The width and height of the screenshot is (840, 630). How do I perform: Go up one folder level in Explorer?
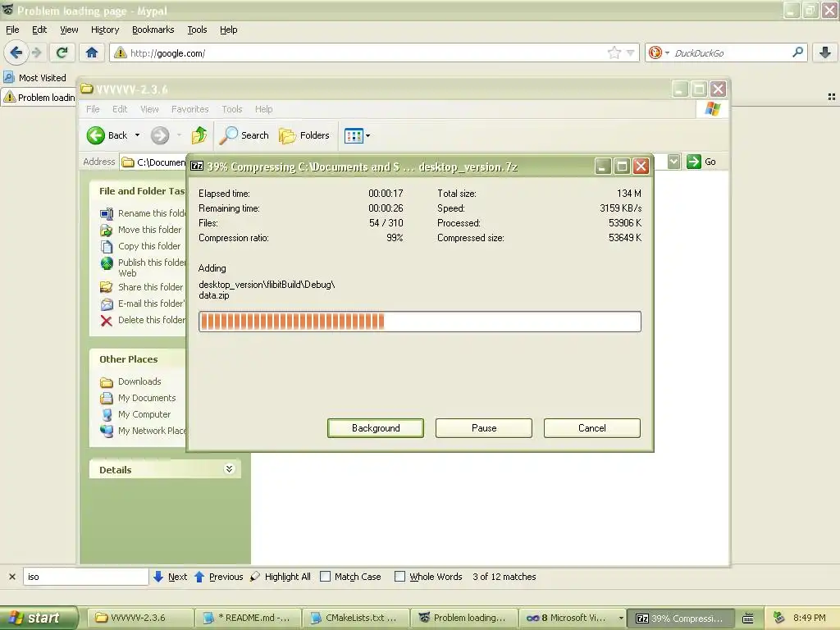click(199, 135)
